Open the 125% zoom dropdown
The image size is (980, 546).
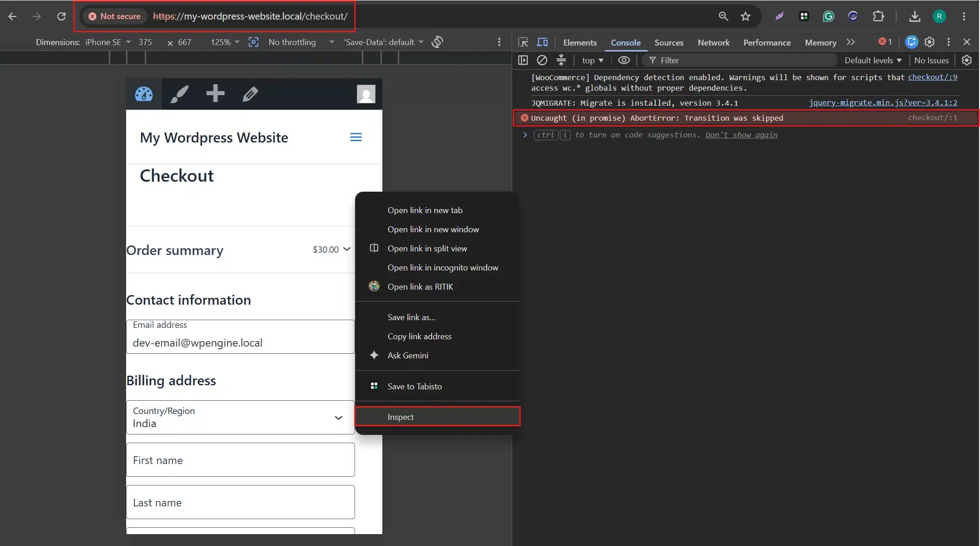pos(224,42)
